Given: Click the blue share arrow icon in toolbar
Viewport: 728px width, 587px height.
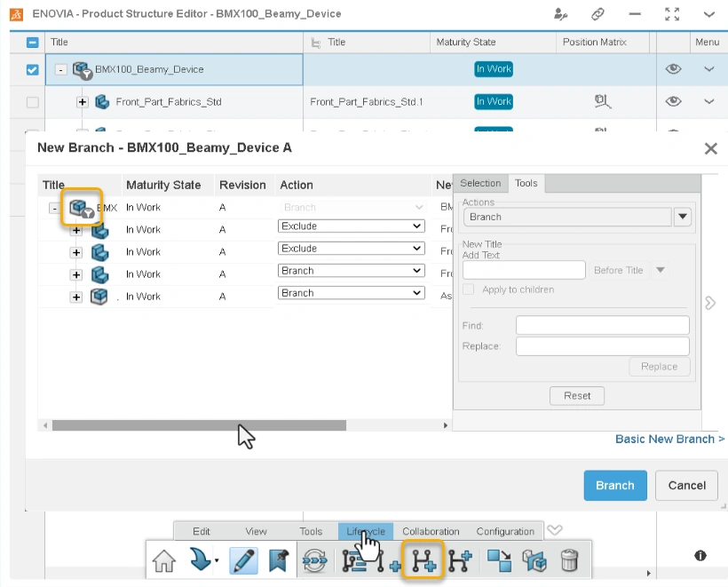Looking at the screenshot, I should click(x=200, y=559).
